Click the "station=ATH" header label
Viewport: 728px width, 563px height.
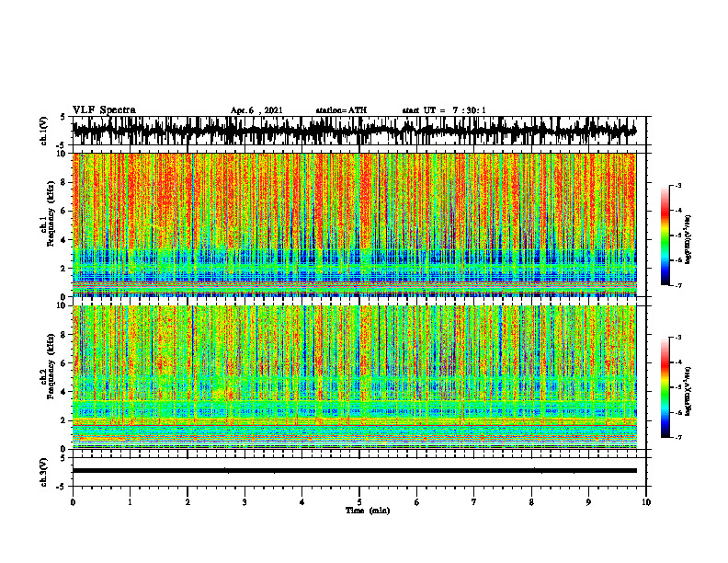(341, 110)
